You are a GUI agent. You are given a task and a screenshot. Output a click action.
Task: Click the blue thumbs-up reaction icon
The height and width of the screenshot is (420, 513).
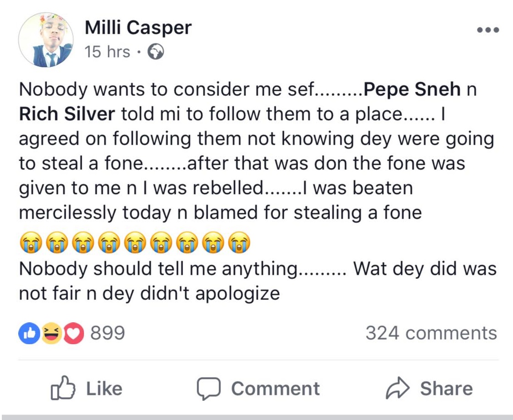pyautogui.click(x=27, y=334)
